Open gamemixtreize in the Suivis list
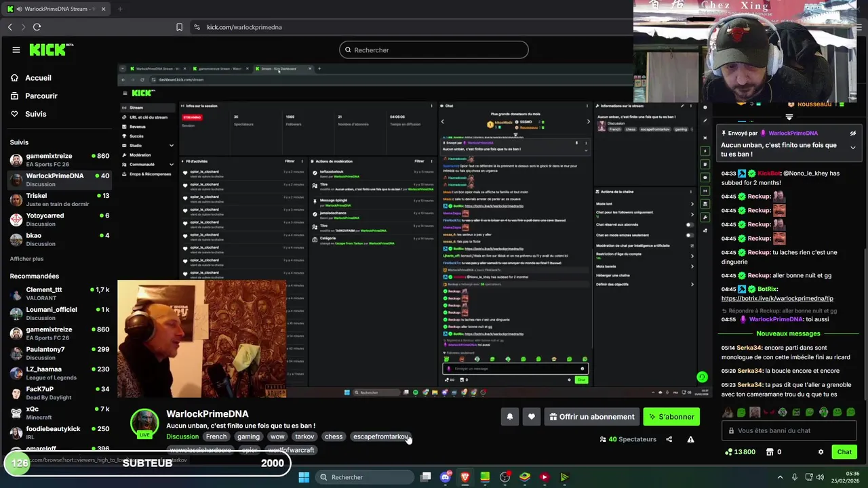 coord(60,160)
